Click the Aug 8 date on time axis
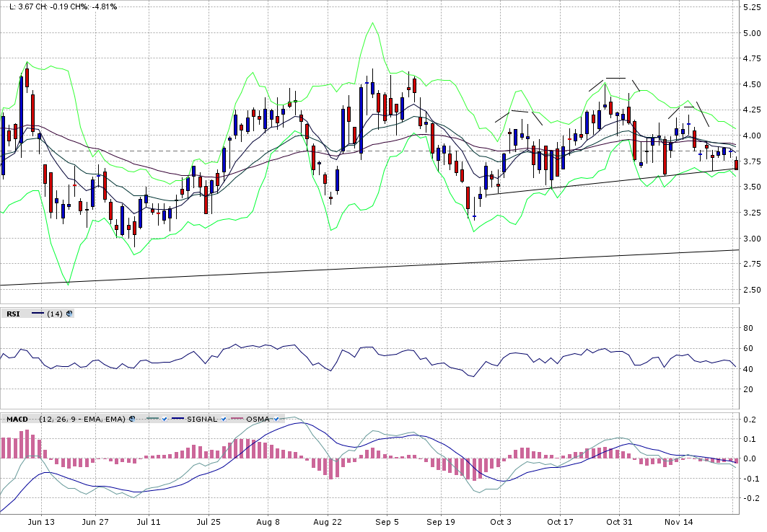The image size is (767, 532). (268, 521)
